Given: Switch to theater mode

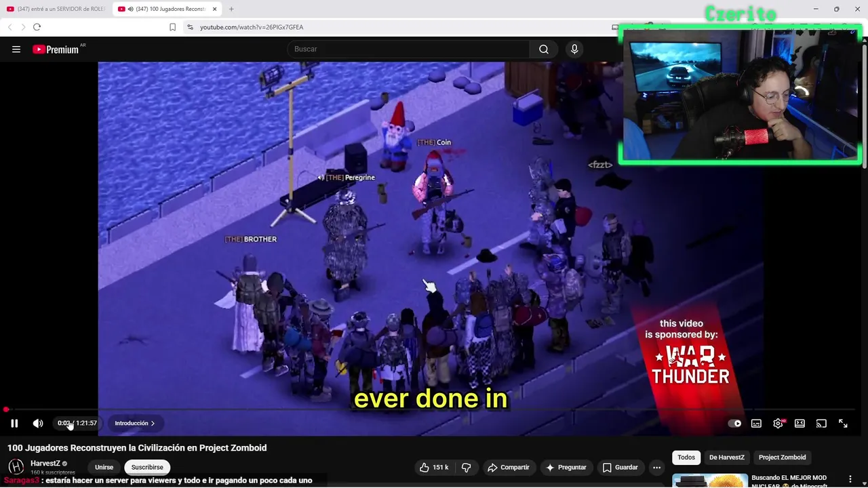Looking at the screenshot, I should (x=800, y=423).
